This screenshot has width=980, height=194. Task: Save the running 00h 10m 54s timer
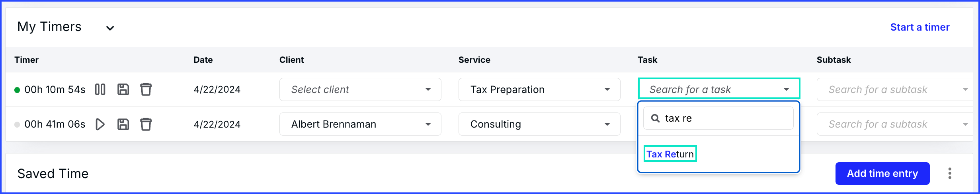pyautogui.click(x=123, y=89)
